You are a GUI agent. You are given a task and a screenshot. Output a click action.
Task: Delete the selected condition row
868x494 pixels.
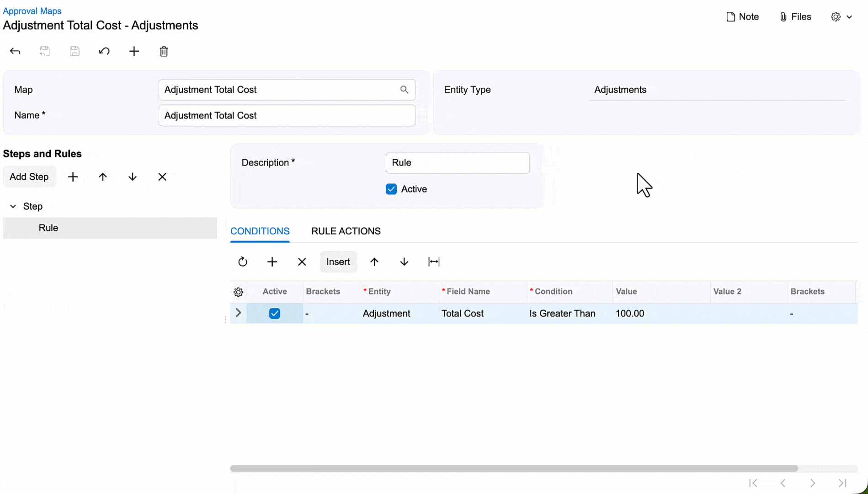coord(302,262)
